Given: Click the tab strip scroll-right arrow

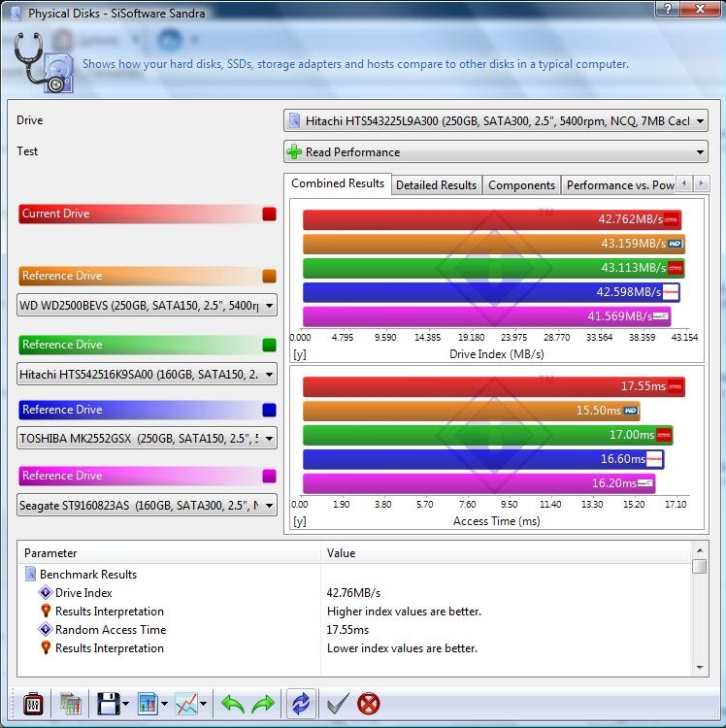Looking at the screenshot, I should (701, 183).
